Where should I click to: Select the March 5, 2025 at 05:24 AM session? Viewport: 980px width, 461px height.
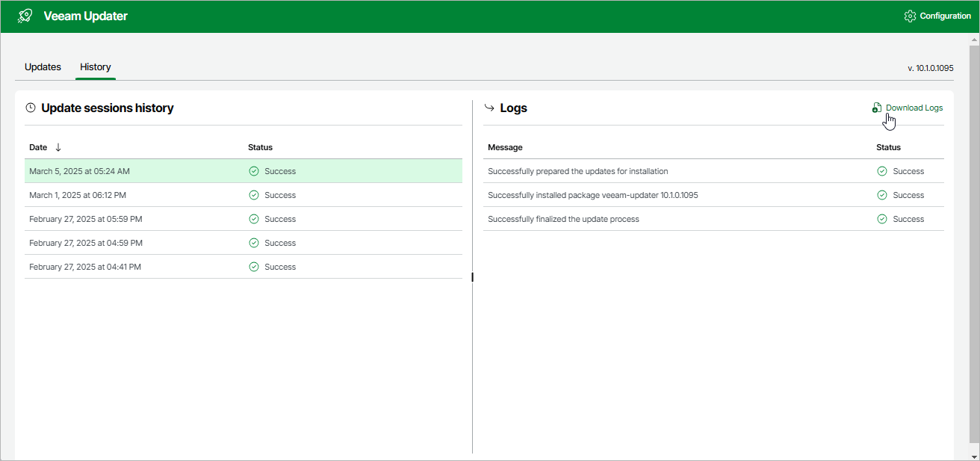click(244, 171)
